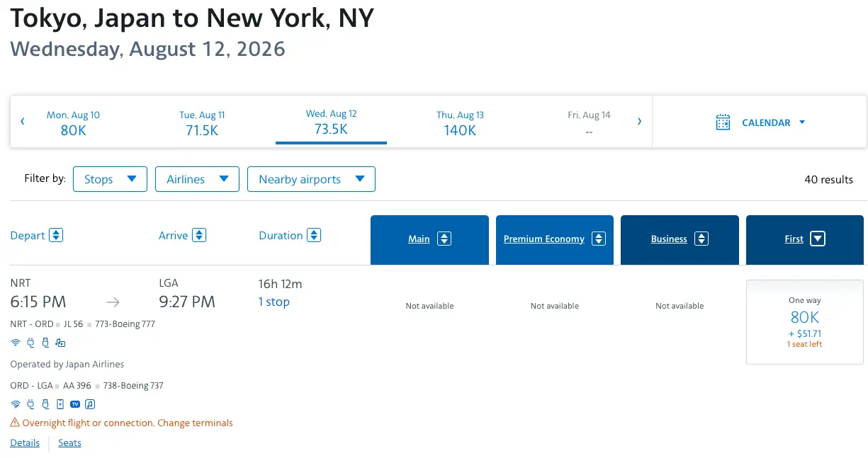Click the personal device entertainment icon on AA 396
Screen dimensions: 868x458
tap(60, 404)
